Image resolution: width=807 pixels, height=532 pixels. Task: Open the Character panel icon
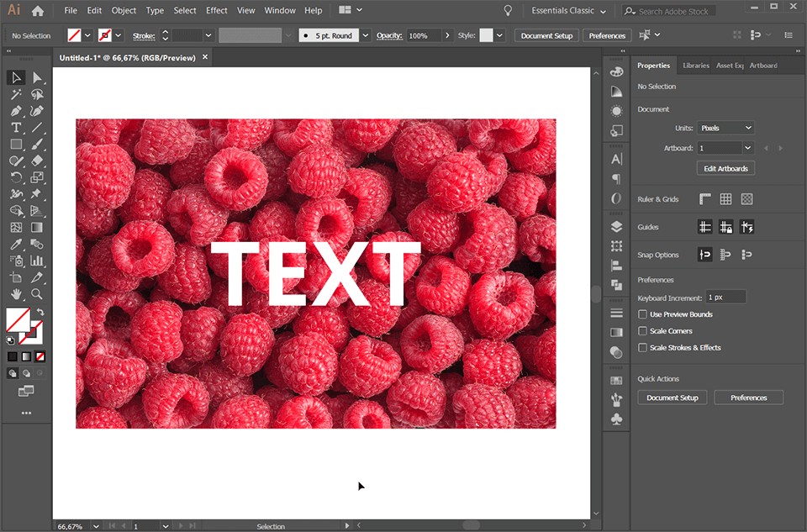coord(616,159)
